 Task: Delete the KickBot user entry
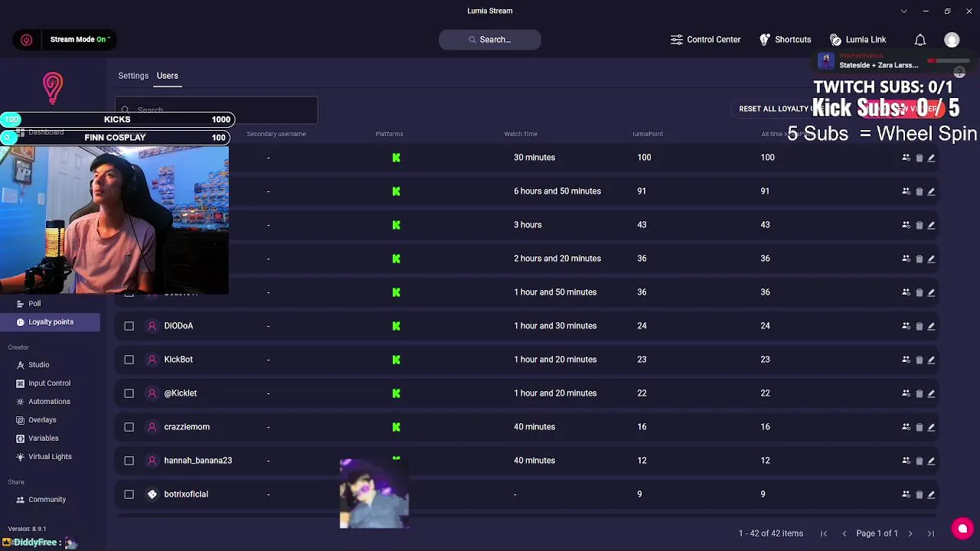pos(919,360)
